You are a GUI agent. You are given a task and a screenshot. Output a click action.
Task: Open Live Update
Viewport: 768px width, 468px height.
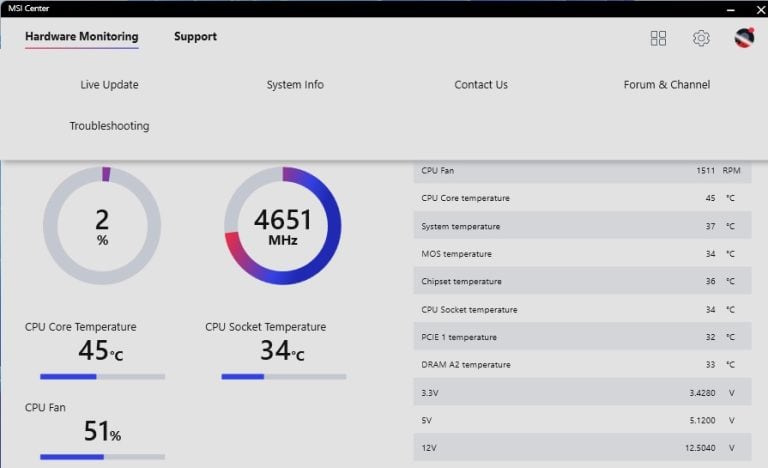point(109,85)
